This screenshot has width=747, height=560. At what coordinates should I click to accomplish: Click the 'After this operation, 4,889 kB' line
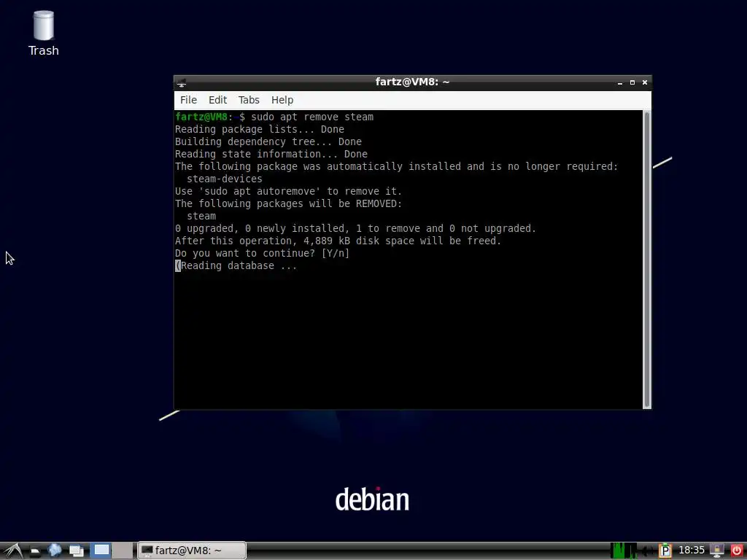click(338, 241)
